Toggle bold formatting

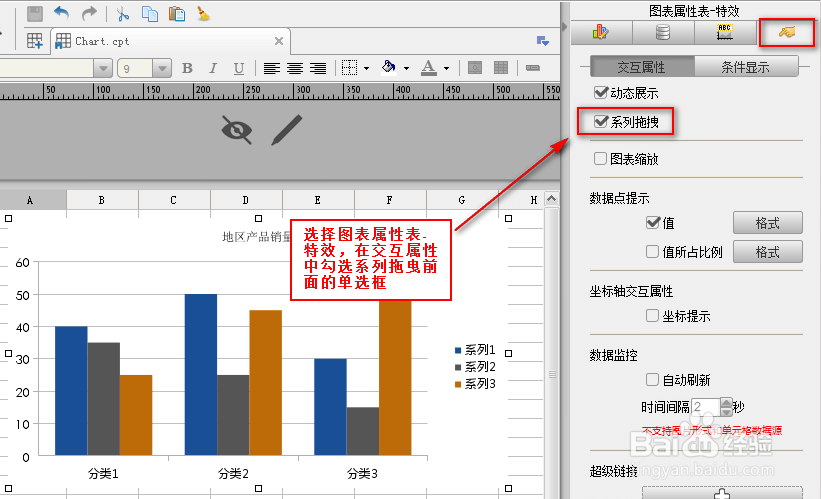(187, 68)
